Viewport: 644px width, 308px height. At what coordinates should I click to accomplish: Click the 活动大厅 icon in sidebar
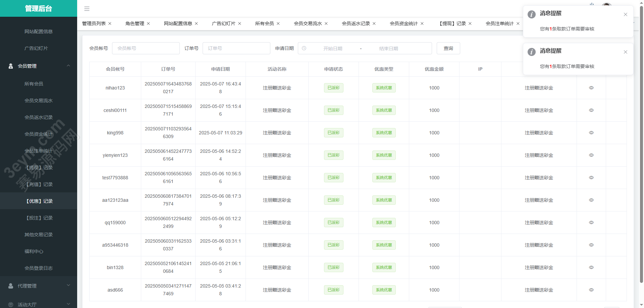click(11, 304)
